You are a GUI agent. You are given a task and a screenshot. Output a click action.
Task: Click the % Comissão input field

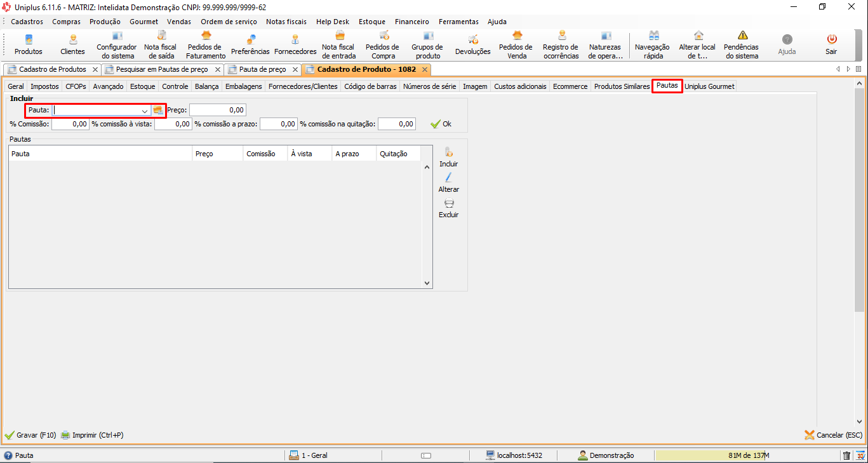[70, 124]
